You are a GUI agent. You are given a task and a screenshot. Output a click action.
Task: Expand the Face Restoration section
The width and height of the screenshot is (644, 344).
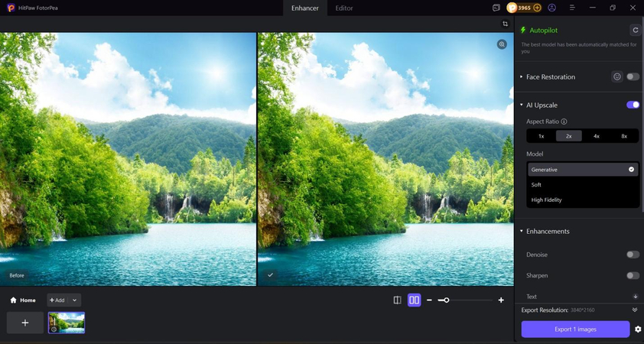(521, 76)
